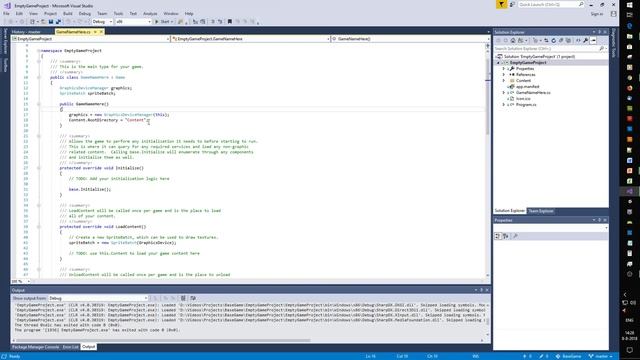This screenshot has height=360, width=640.
Task: Click Solution Explorer Properties wrench icon
Action: [x=585, y=40]
